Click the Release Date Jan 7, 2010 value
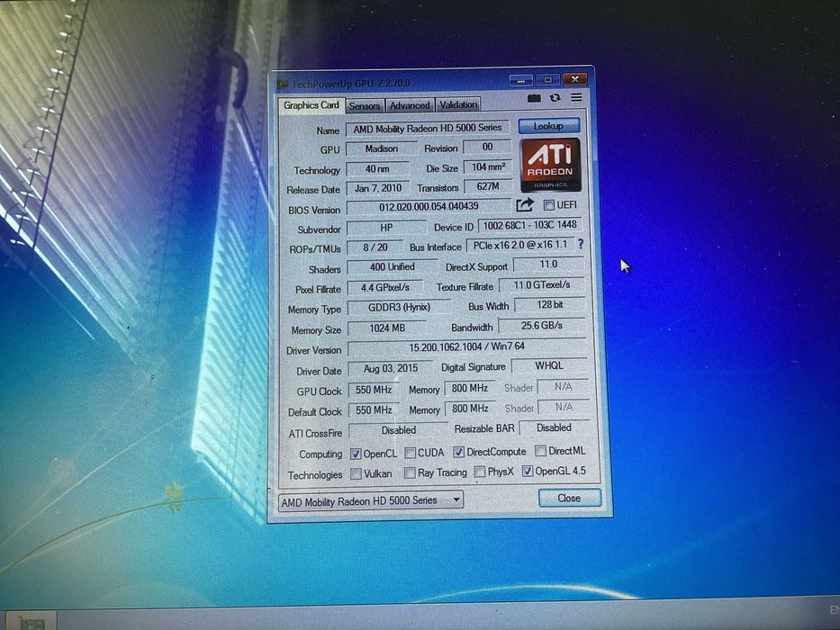 pyautogui.click(x=377, y=188)
